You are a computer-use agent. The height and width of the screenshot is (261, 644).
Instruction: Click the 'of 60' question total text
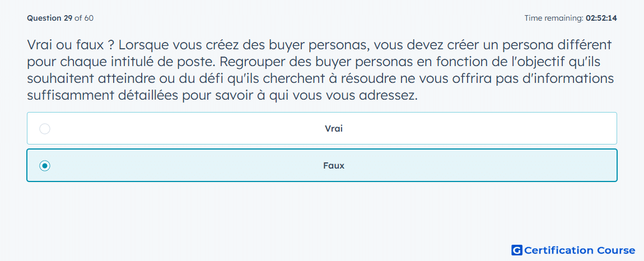pos(84,18)
